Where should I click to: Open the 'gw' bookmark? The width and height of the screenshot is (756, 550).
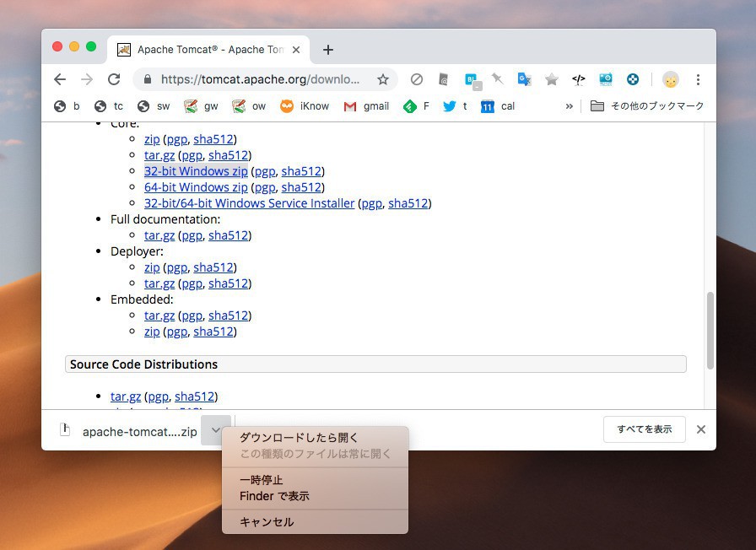click(201, 106)
